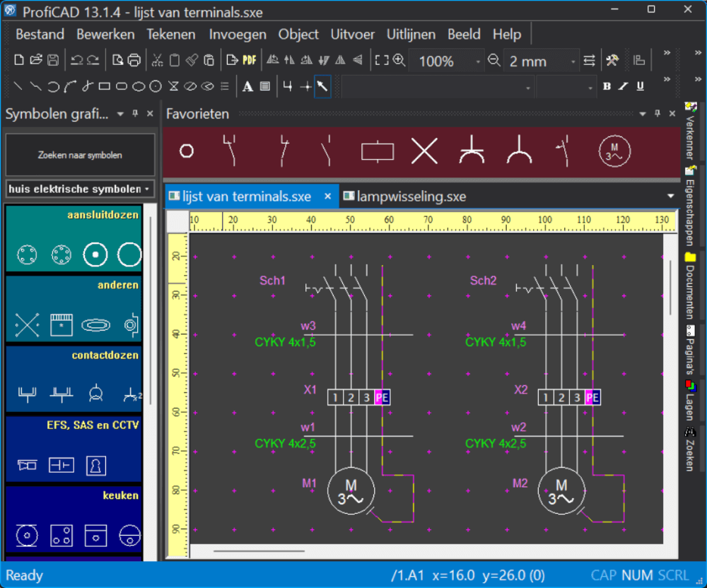The width and height of the screenshot is (707, 588).
Task: Close the lijst van terminals.sxe tab
Action: pos(328,196)
